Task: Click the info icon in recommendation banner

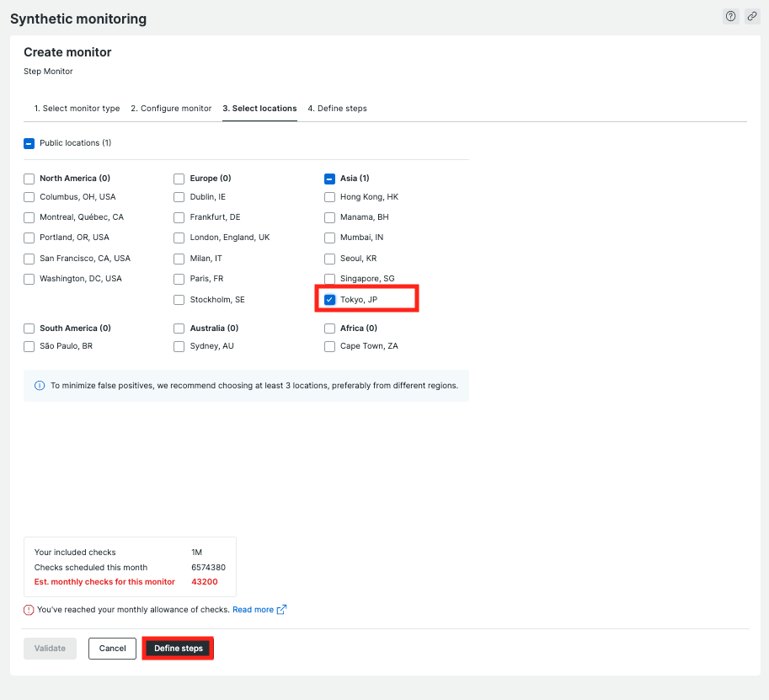Action: (40, 386)
